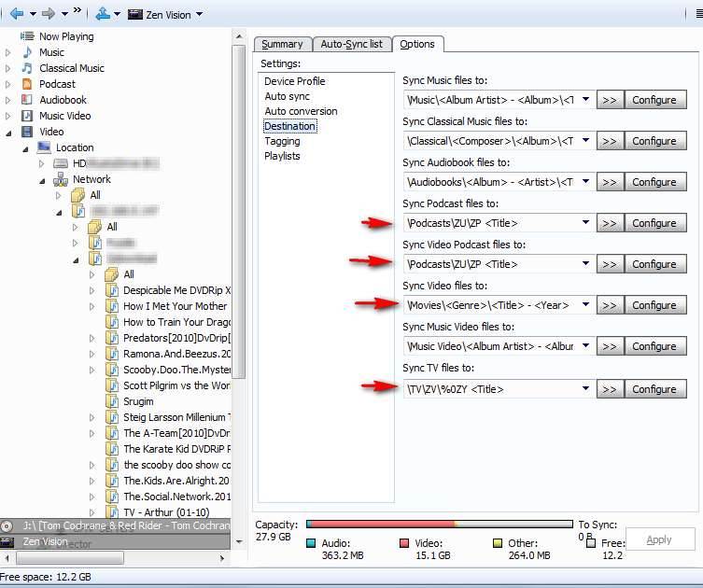Select the Podcast icon in the tree

pos(27,84)
